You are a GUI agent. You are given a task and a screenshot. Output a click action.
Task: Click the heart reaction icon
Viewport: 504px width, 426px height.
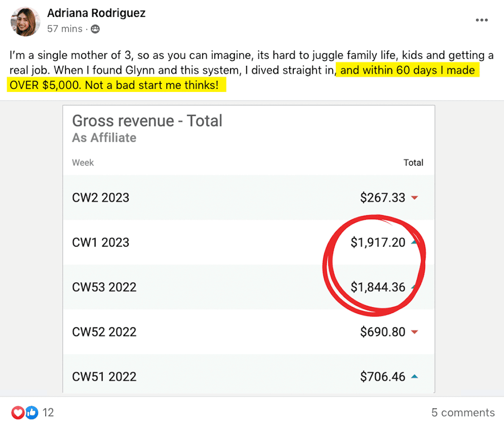[x=17, y=412]
